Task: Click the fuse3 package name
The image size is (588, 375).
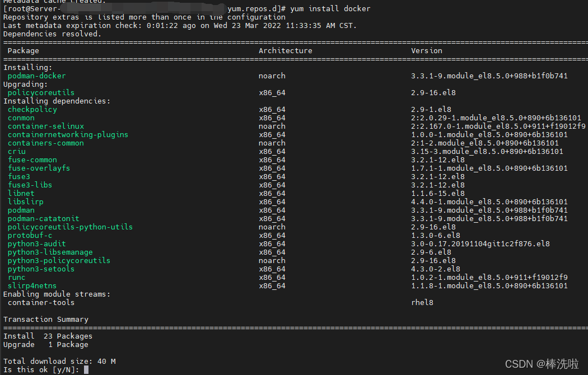Action: (x=18, y=176)
